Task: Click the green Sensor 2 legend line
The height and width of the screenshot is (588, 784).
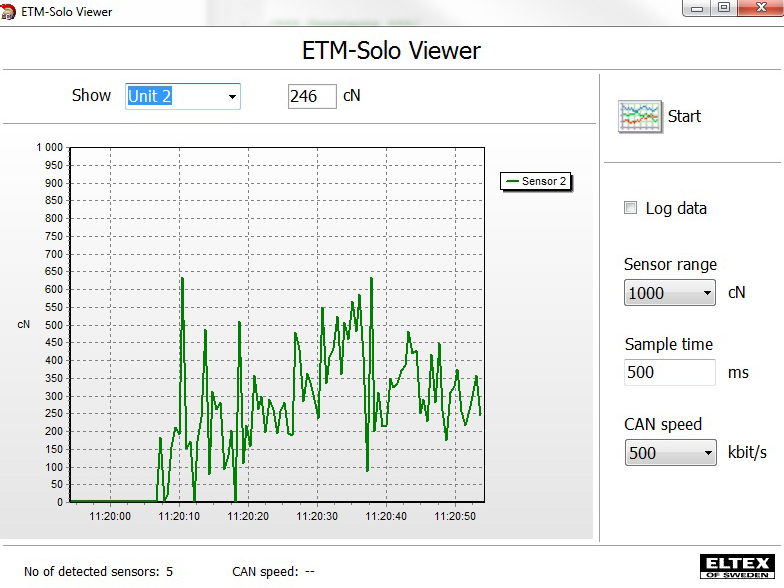Action: click(512, 181)
